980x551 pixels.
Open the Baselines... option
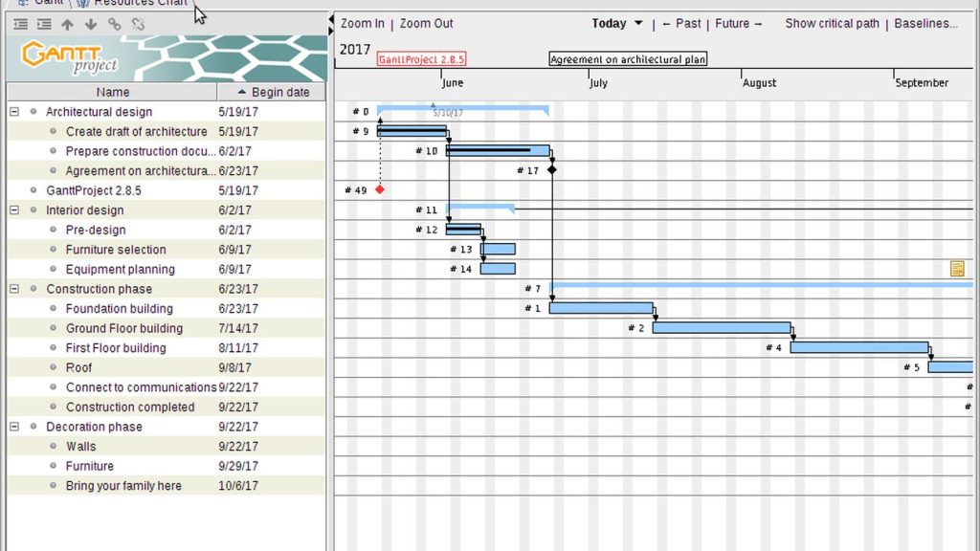click(x=925, y=23)
